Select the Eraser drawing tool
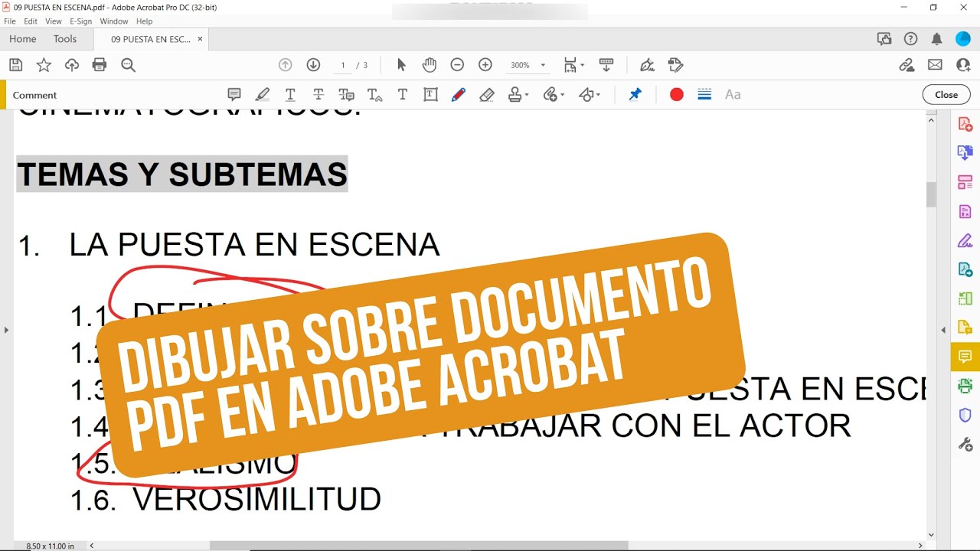Image resolution: width=980 pixels, height=551 pixels. (487, 95)
